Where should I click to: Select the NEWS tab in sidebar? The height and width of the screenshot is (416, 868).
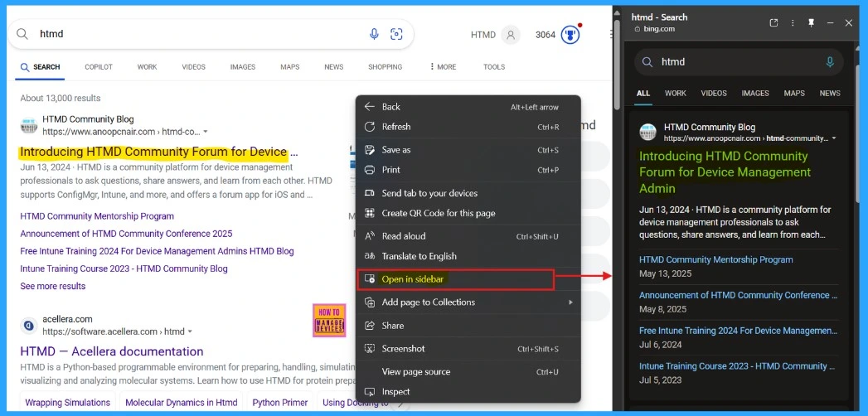pos(830,94)
